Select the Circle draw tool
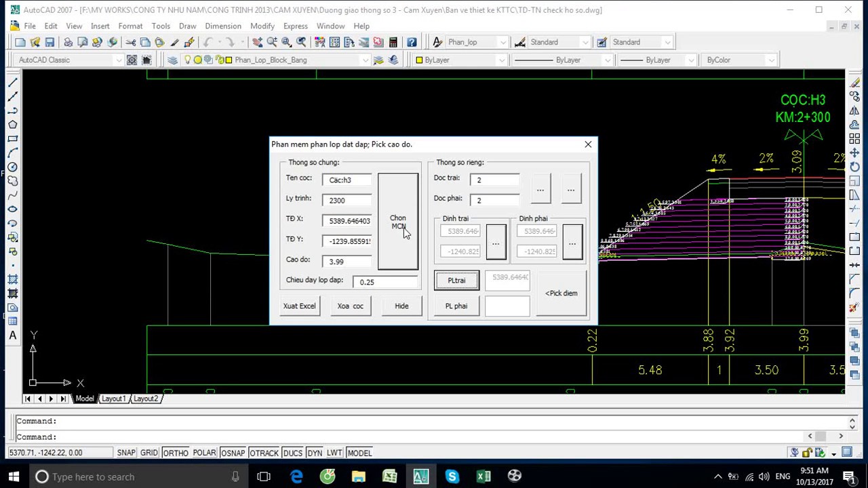Viewport: 868px width, 488px height. click(x=12, y=167)
